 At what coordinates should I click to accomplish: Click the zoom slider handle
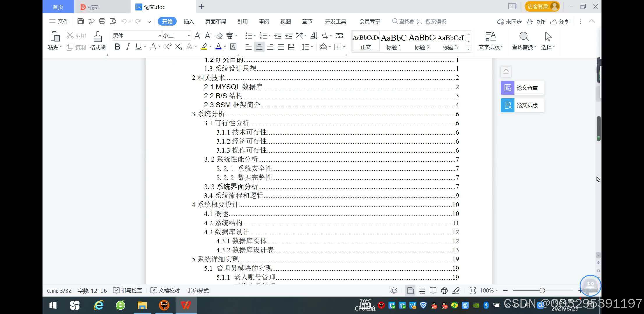[542, 290]
